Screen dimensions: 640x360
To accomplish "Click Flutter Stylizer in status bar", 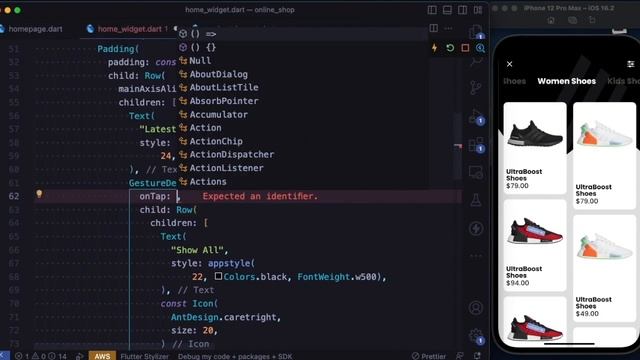I will tap(144, 356).
